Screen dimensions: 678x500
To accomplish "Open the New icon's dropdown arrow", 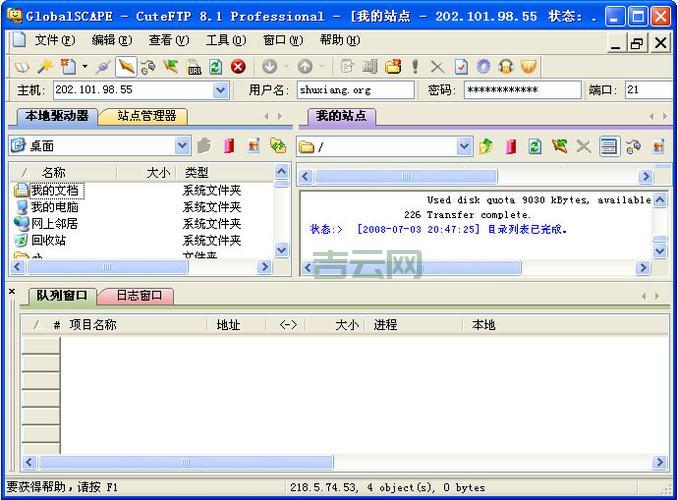I will point(85,67).
